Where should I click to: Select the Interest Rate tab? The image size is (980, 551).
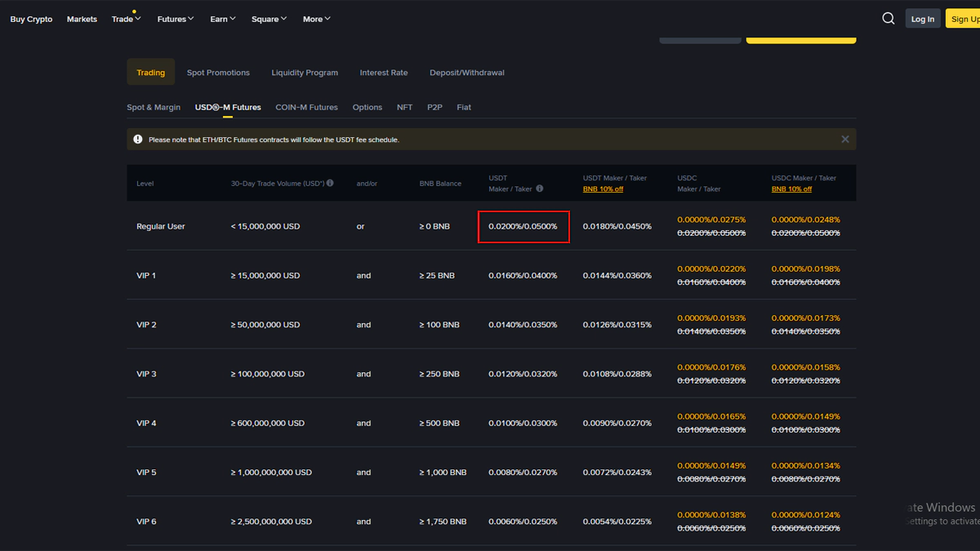pos(384,73)
